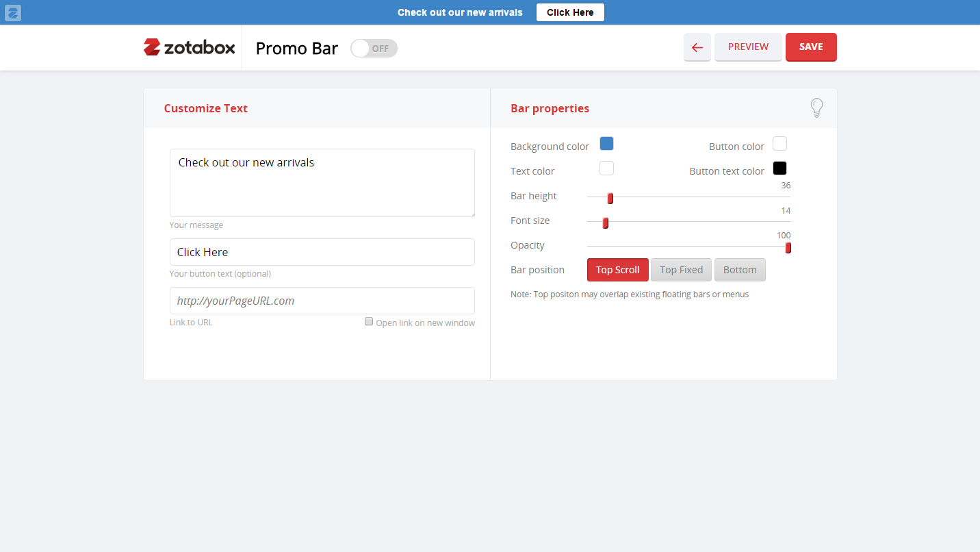Open the Background color swatch
This screenshot has height=552, width=980.
606,143
